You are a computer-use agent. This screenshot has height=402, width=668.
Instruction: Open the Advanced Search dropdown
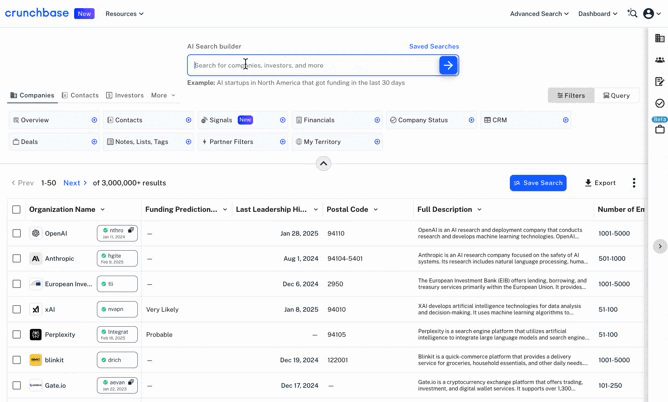pyautogui.click(x=539, y=14)
